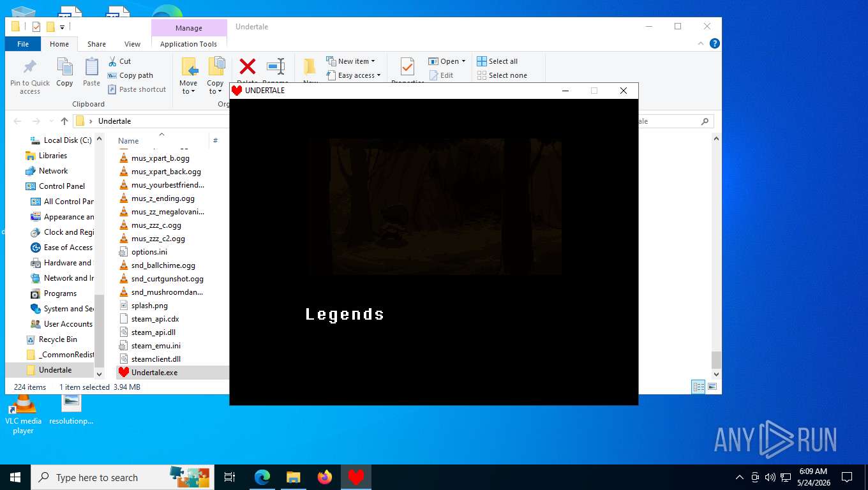This screenshot has width=868, height=490.
Task: Click the Pin to Quick access icon
Action: tap(30, 67)
